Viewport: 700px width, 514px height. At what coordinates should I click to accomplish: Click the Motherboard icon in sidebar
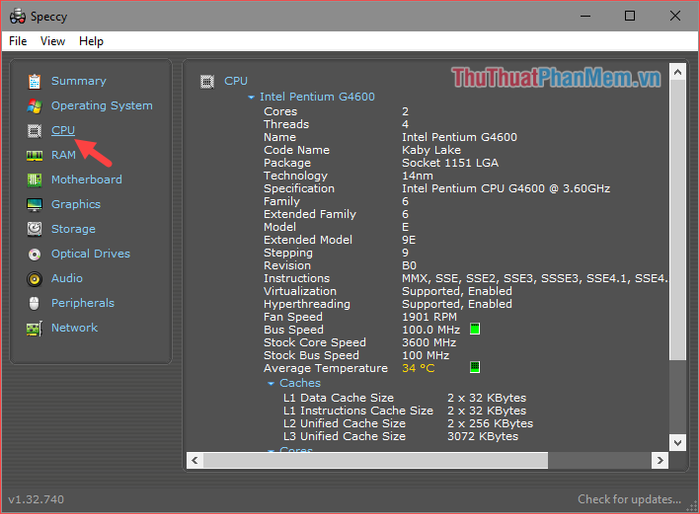34,180
